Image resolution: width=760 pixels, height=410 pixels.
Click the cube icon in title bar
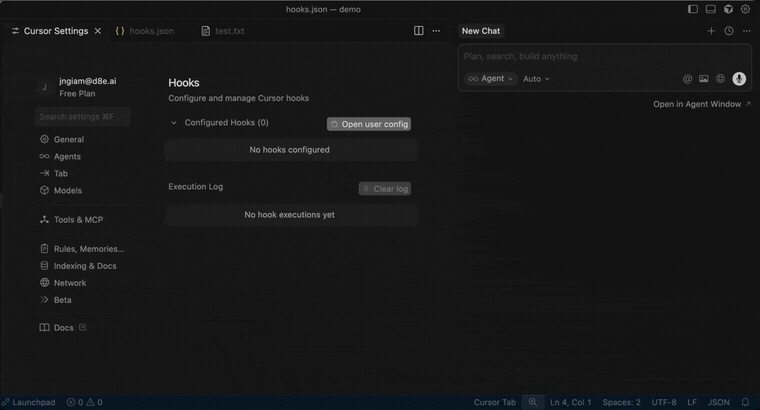coord(728,9)
